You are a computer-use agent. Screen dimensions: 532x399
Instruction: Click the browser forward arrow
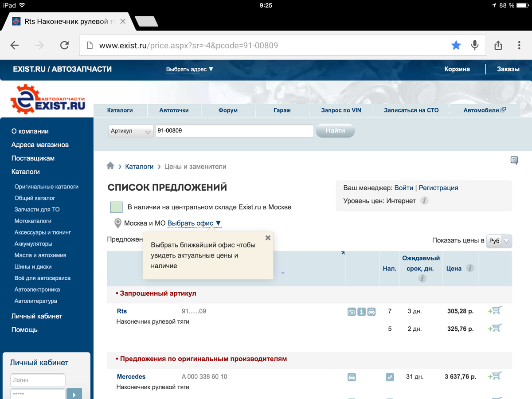pos(39,45)
